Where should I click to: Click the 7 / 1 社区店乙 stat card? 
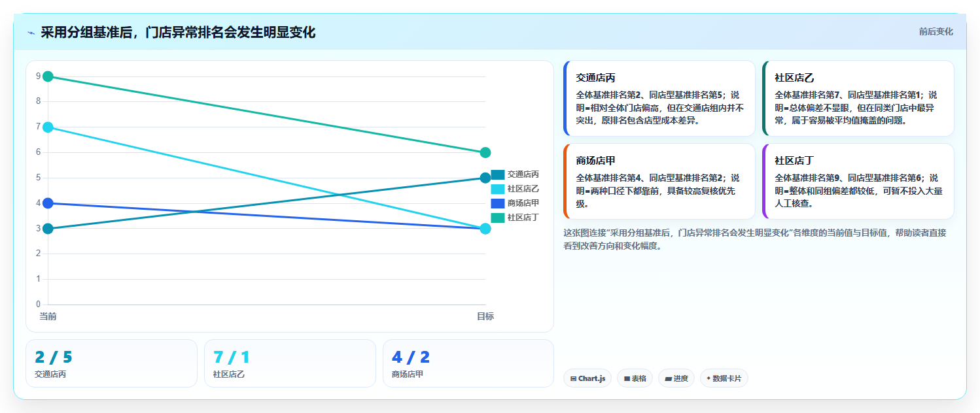pos(290,363)
